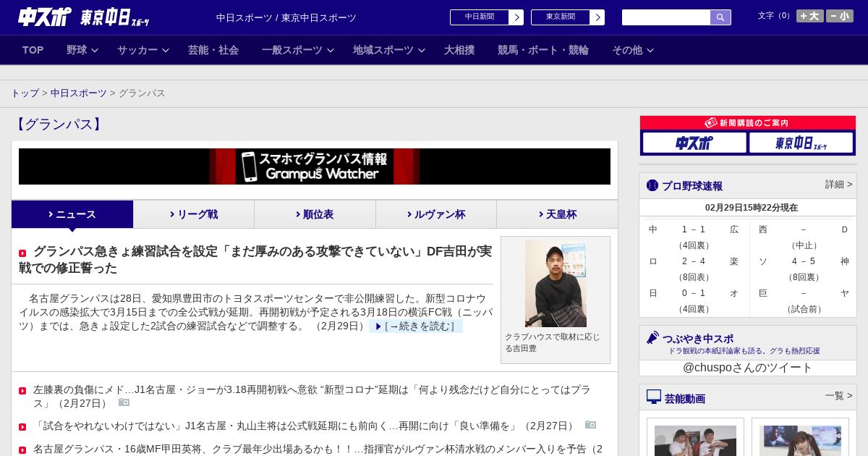This screenshot has width=868, height=456.
Task: Switch to the ルヴァン杯 tab
Action: click(436, 214)
